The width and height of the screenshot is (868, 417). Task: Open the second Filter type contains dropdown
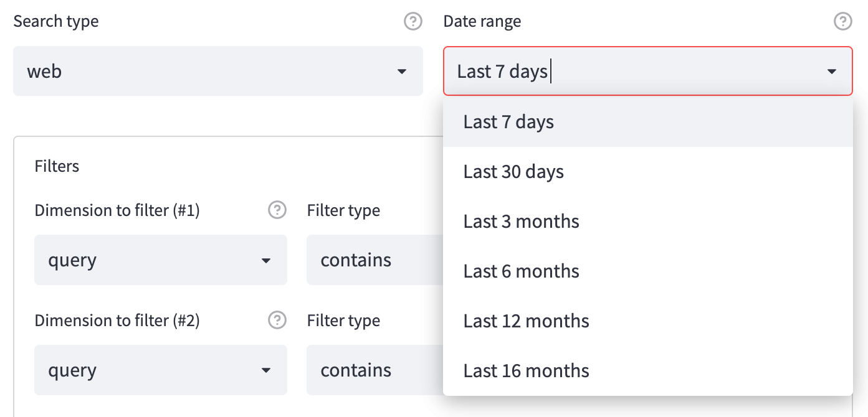coord(374,370)
